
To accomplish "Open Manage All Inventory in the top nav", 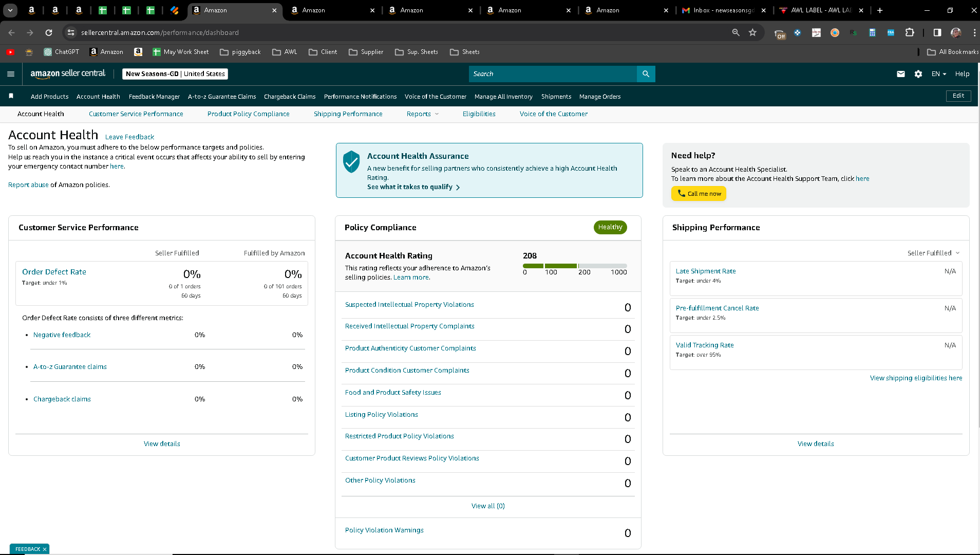I will (x=503, y=97).
